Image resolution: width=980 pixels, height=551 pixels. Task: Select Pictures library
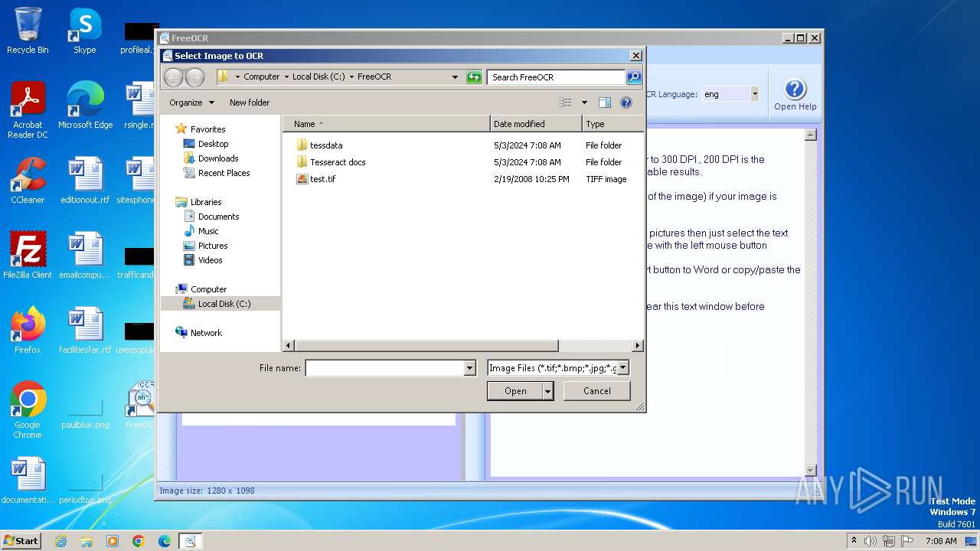[213, 246]
